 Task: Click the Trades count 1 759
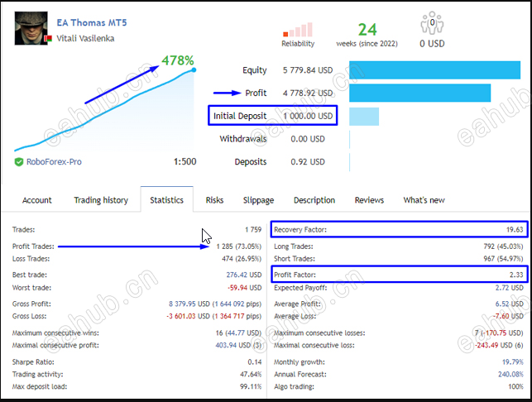tap(253, 230)
